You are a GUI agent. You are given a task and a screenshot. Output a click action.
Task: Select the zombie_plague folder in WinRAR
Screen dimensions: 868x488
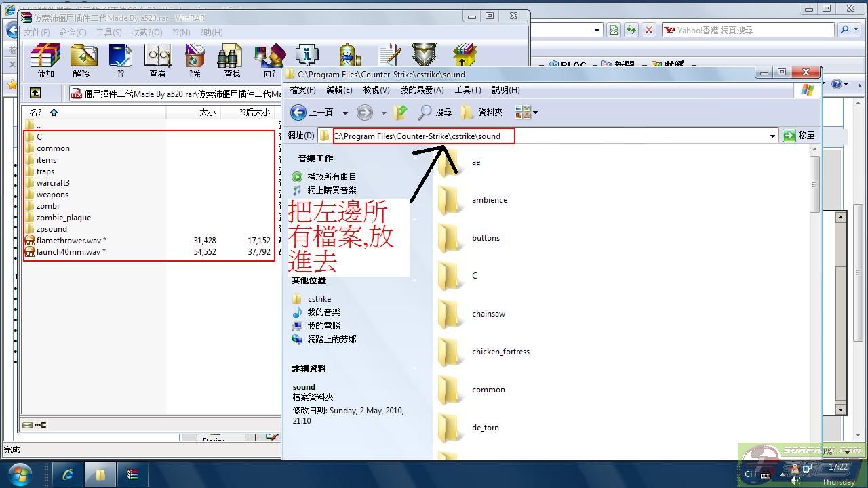point(64,217)
